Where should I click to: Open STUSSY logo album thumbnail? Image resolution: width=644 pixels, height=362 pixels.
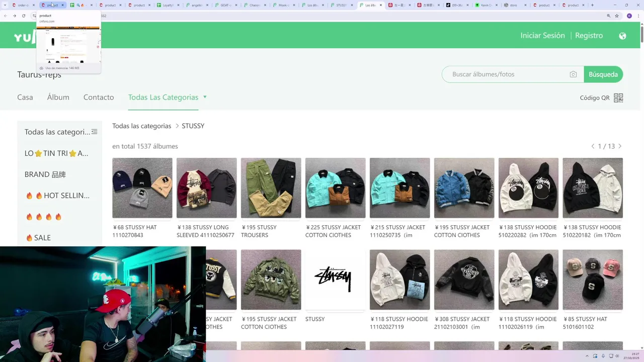[x=336, y=280]
